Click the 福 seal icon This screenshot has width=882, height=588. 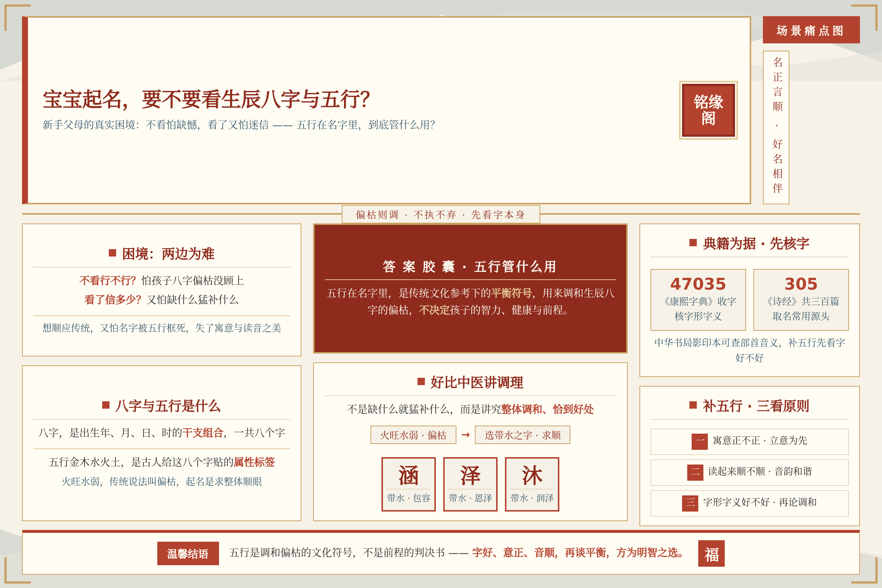pos(711,553)
